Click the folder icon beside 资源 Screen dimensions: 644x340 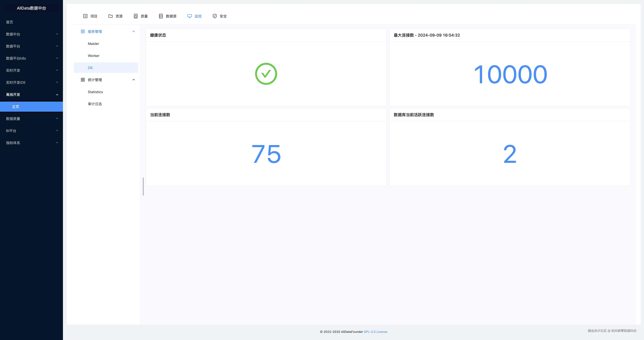[111, 16]
